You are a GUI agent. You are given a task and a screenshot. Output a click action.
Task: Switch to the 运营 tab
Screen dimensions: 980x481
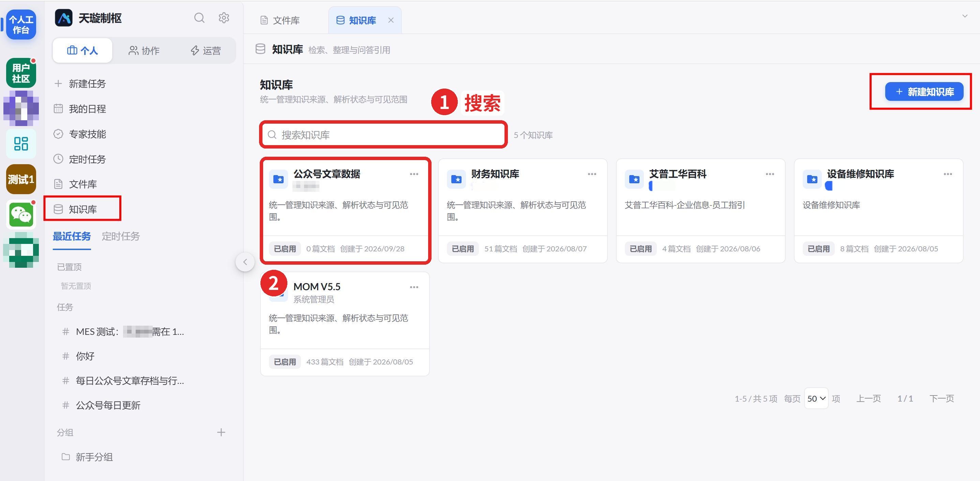tap(206, 50)
